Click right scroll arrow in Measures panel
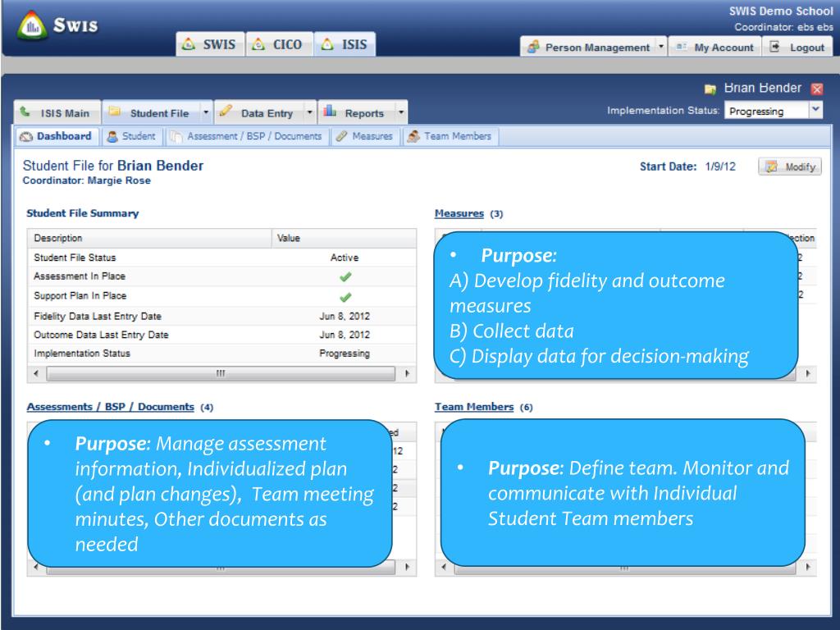 [x=808, y=373]
